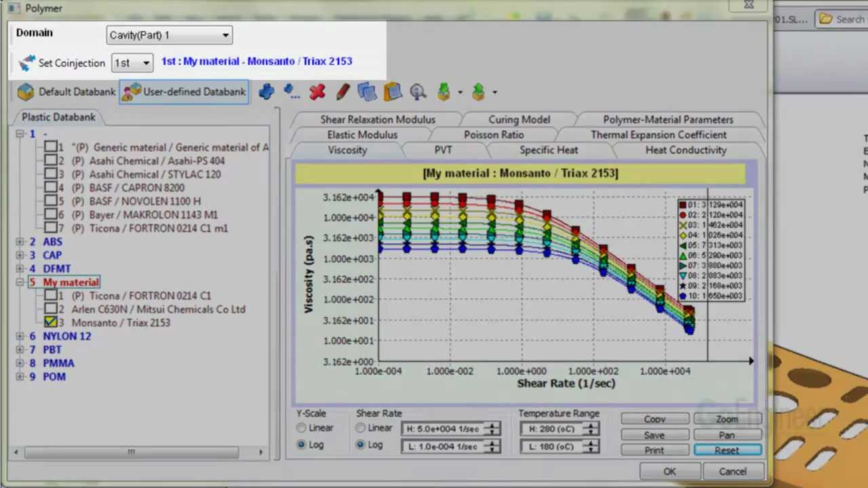Select Linear Y-Scale radio button
868x488 pixels.
coord(301,428)
